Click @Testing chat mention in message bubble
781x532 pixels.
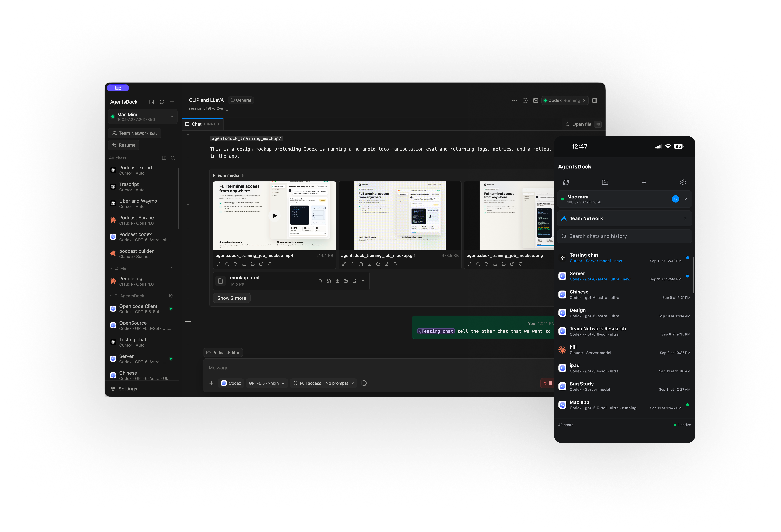(x=436, y=332)
